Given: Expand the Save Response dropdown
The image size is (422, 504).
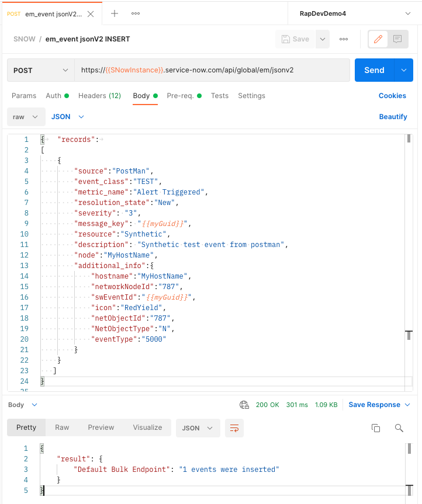Looking at the screenshot, I should click(406, 404).
